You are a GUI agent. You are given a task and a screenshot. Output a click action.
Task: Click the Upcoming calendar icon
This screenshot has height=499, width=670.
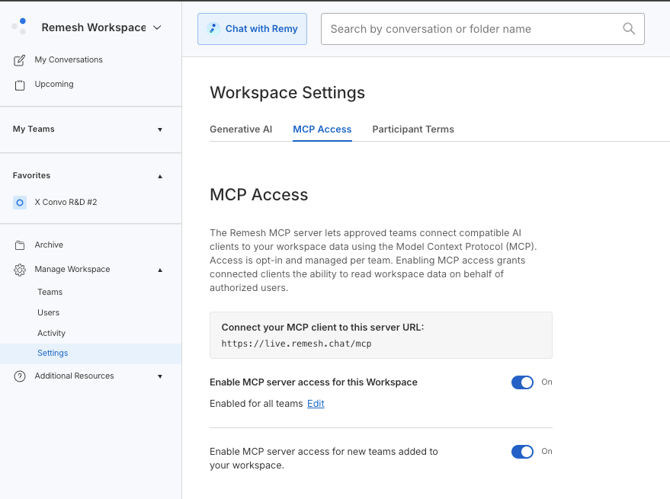pos(20,85)
